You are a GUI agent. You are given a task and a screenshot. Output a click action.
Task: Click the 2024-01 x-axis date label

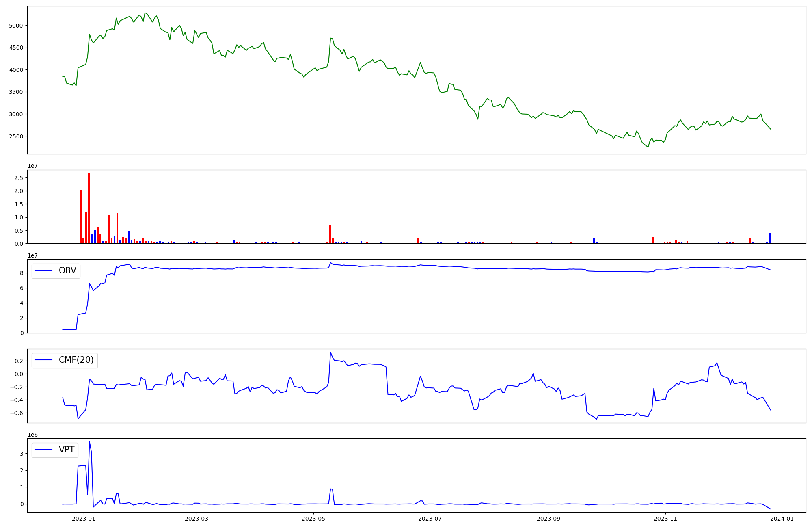782,518
